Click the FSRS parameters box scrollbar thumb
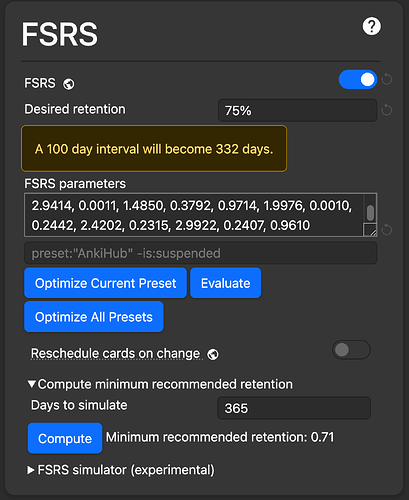409x500 pixels. [370, 213]
